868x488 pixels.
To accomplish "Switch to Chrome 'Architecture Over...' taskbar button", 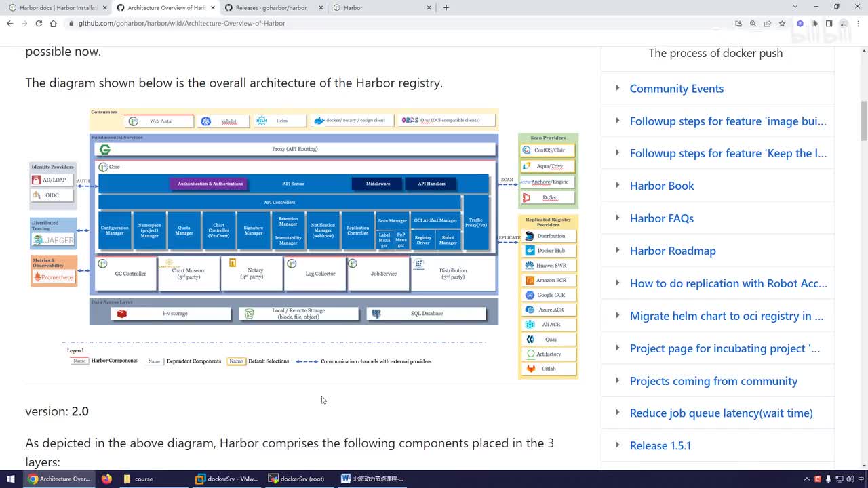I will tap(59, 479).
